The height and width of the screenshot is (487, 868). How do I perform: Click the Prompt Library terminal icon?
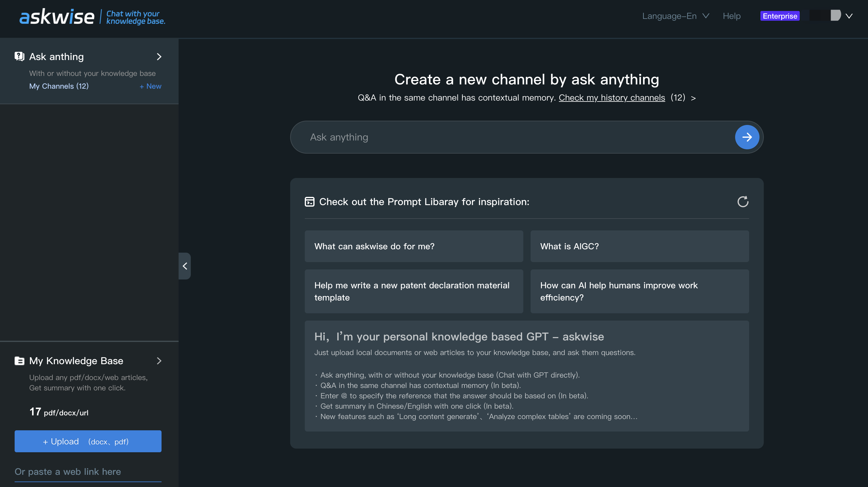tap(309, 201)
